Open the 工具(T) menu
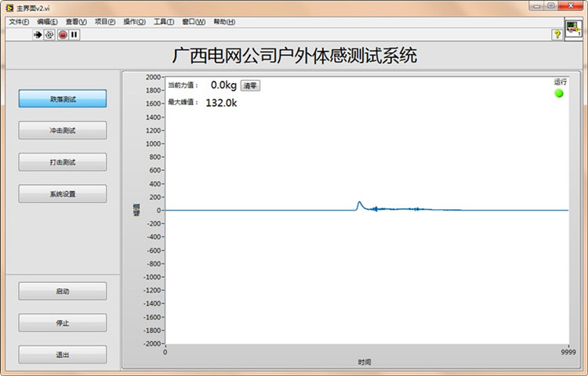 [x=164, y=22]
